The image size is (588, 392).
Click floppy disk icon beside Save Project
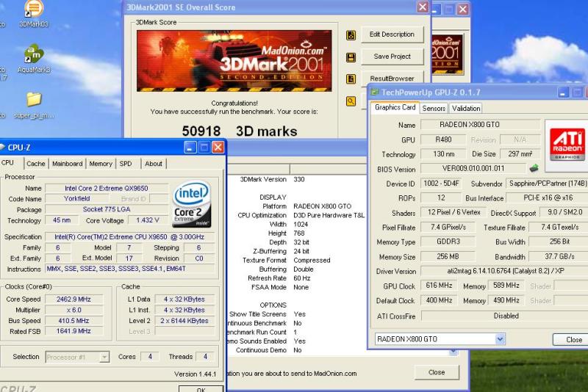pos(351,57)
